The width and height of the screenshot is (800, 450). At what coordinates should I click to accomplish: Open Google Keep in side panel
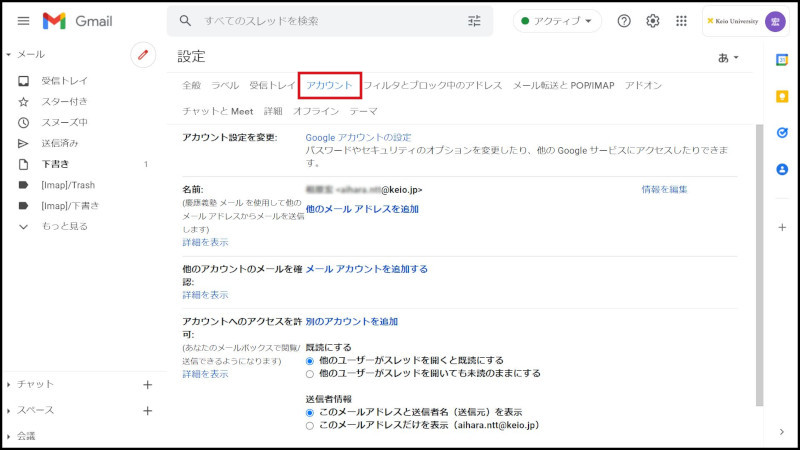782,96
